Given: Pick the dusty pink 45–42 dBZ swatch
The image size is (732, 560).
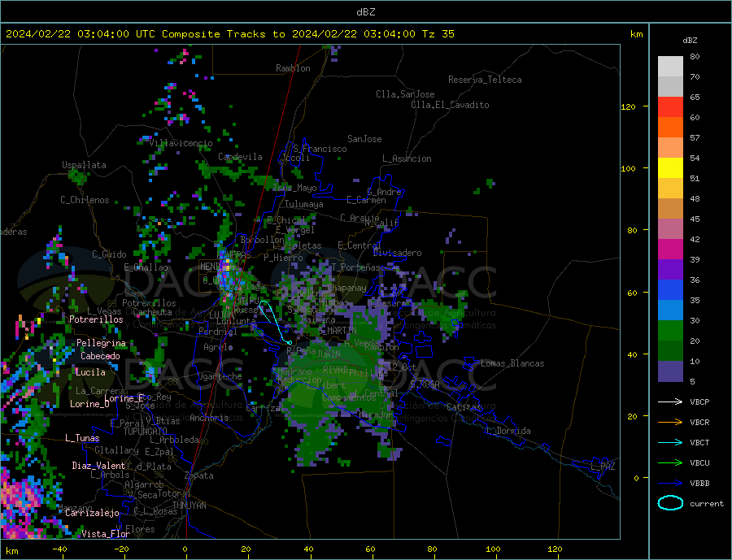Looking at the screenshot, I should [670, 228].
